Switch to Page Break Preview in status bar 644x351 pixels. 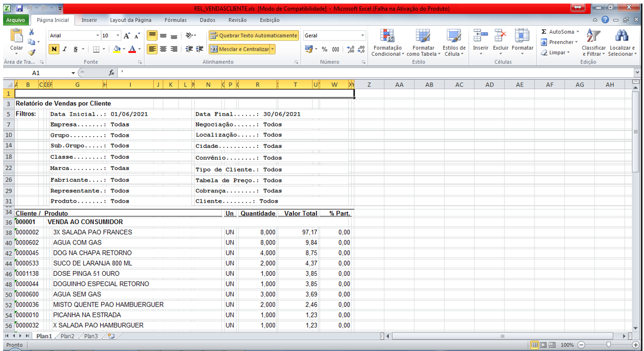[552, 345]
